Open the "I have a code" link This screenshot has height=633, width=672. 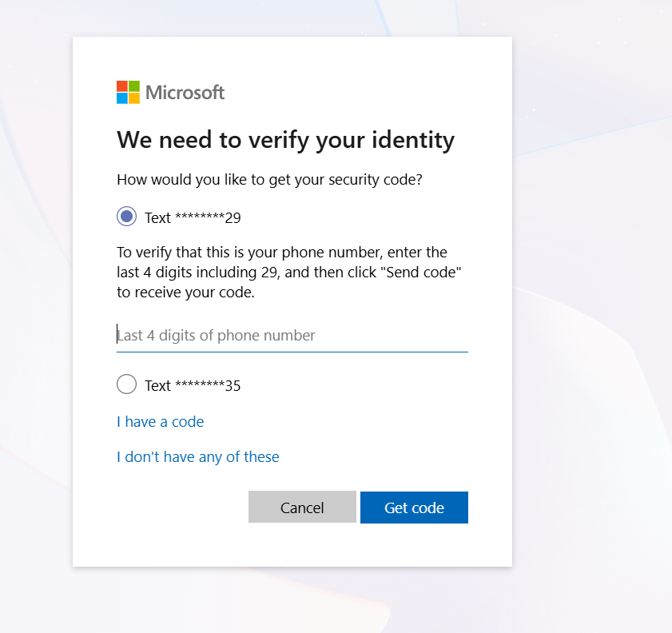[160, 421]
